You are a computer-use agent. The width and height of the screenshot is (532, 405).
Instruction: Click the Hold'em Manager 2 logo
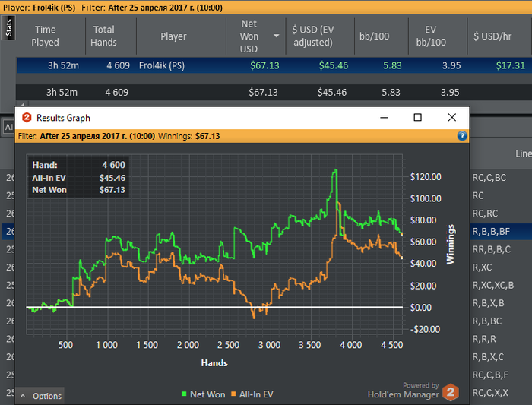[451, 392]
